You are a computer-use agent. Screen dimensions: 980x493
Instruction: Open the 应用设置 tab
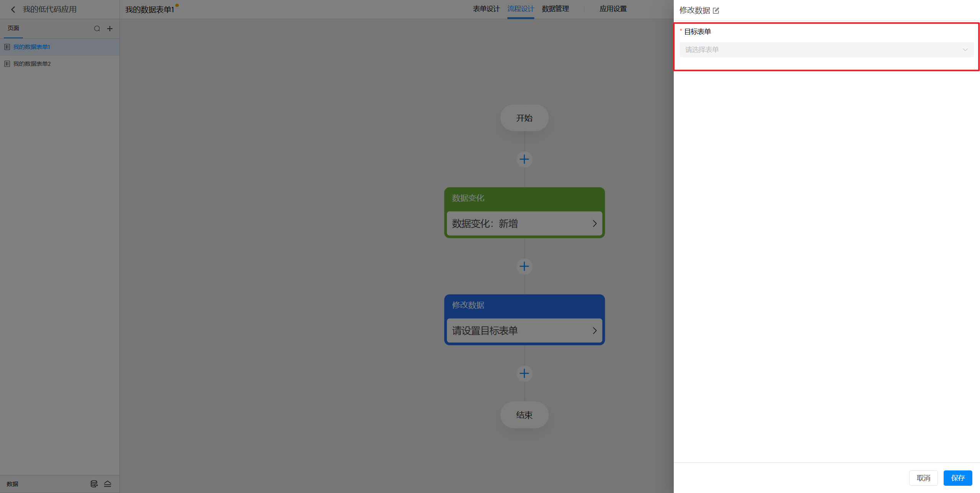(x=613, y=9)
